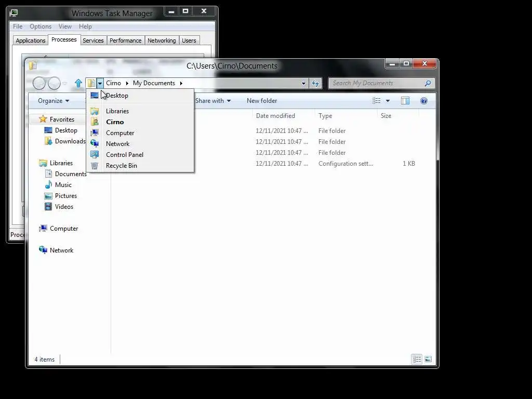Click the Search My Documents field

(x=377, y=83)
